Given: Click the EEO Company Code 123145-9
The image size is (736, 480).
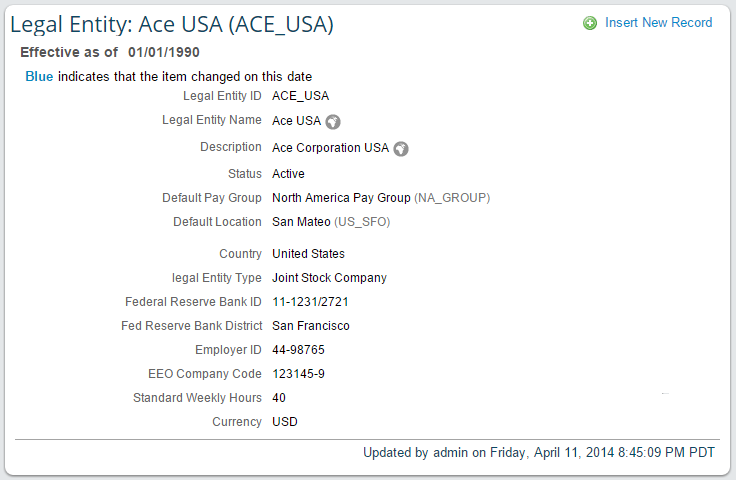Looking at the screenshot, I should pos(298,374).
